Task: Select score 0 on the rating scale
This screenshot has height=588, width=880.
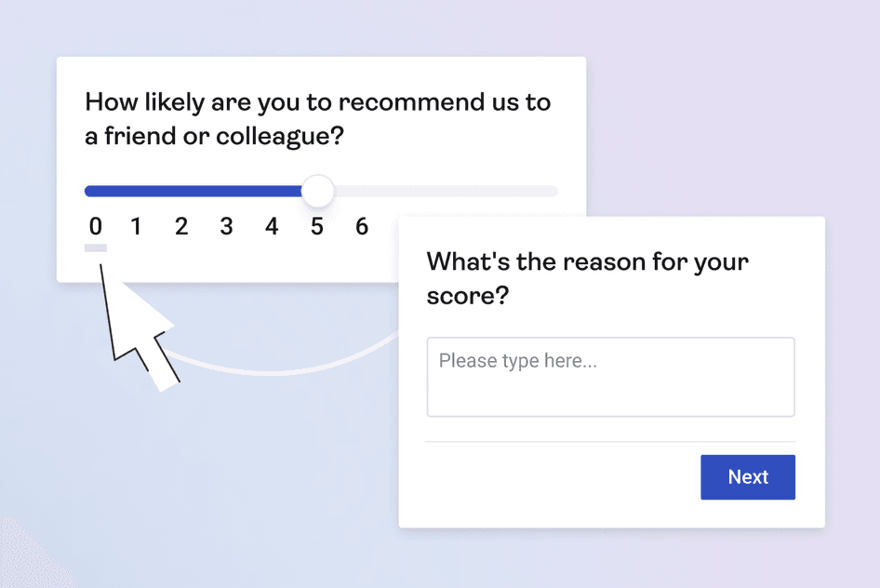Action: click(x=95, y=226)
